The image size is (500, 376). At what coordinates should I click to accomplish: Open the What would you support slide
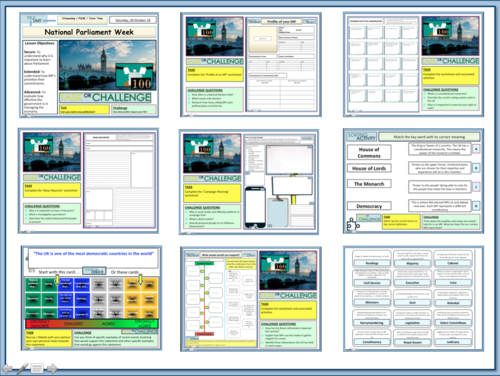click(251, 299)
